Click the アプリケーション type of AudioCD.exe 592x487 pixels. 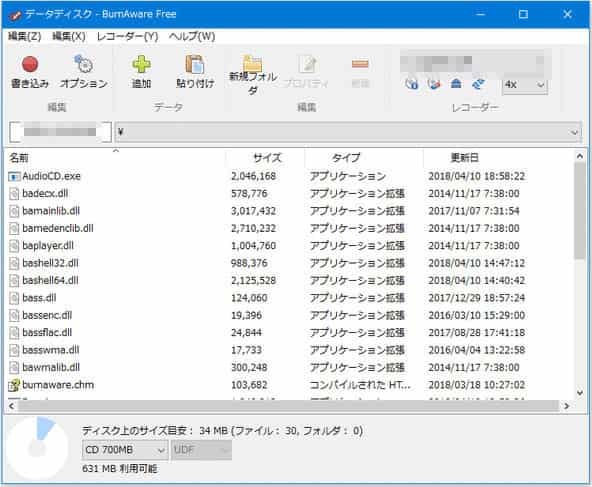[x=347, y=176]
